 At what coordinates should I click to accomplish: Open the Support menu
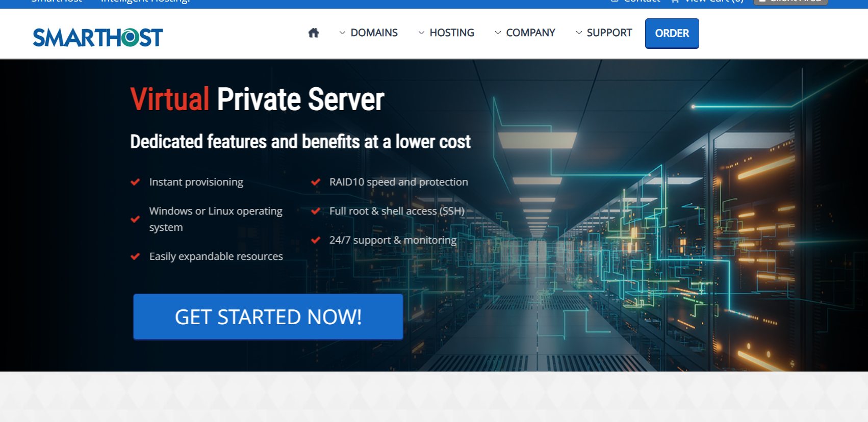click(604, 33)
